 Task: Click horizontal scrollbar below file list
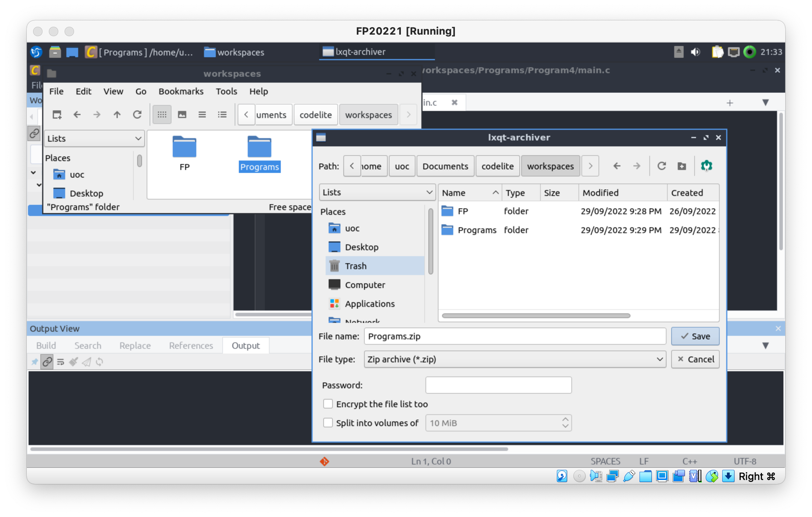pyautogui.click(x=536, y=316)
